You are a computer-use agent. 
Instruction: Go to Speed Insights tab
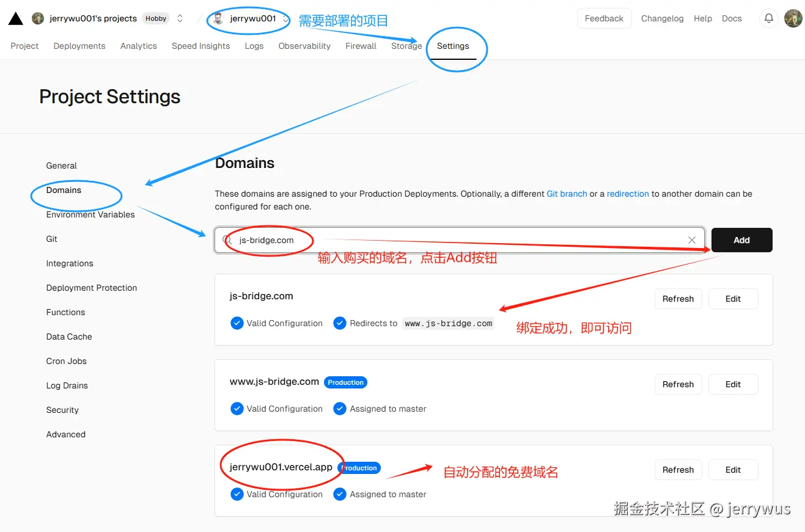201,46
